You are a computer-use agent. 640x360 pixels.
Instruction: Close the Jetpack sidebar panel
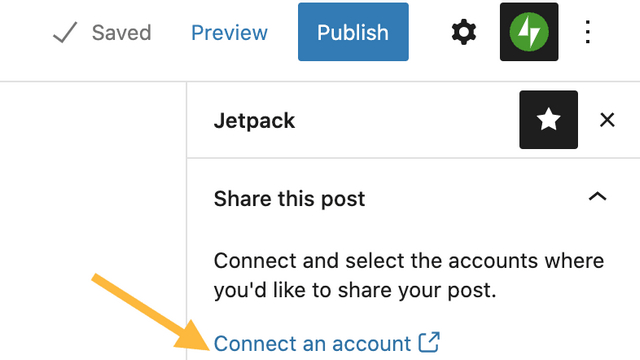click(607, 120)
